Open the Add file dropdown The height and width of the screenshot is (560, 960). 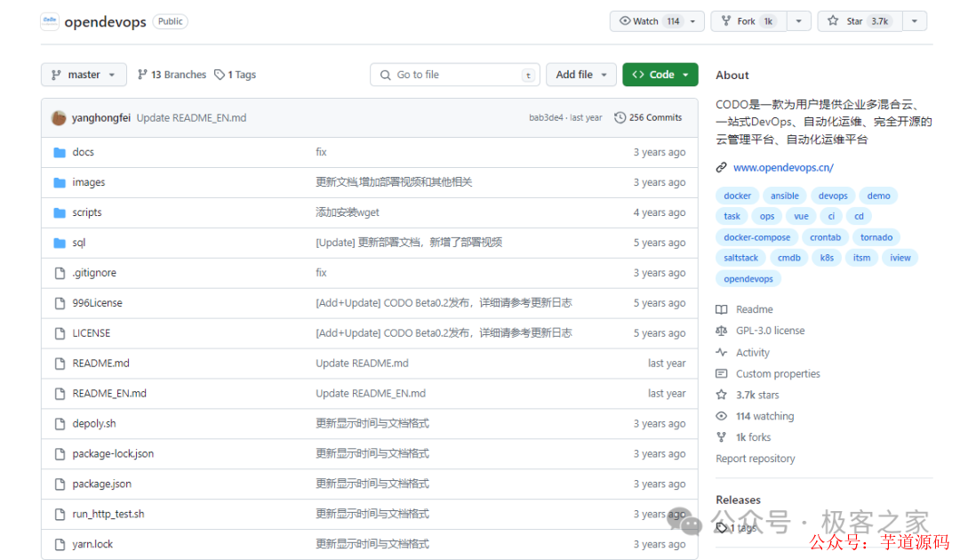581,75
